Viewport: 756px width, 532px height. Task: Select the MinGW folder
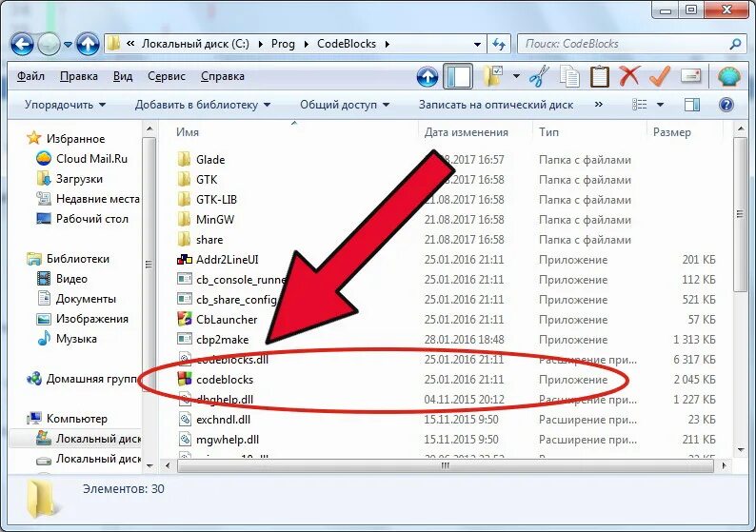206,220
